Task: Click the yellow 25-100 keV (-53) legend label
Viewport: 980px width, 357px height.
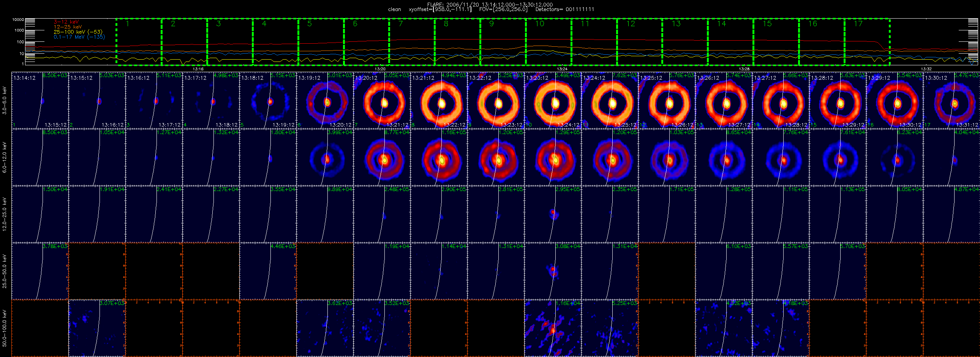Action: tap(78, 32)
